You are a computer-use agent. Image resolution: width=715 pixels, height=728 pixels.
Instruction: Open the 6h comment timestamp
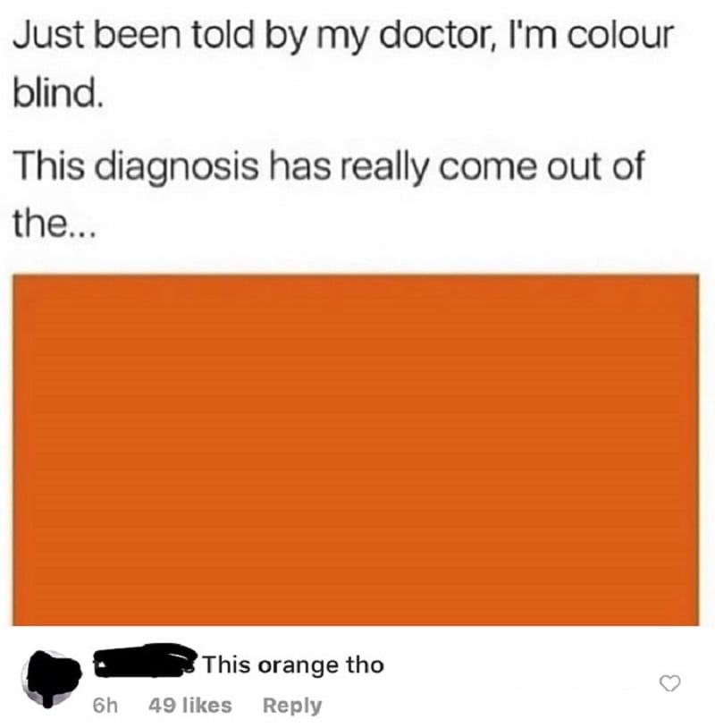click(105, 706)
